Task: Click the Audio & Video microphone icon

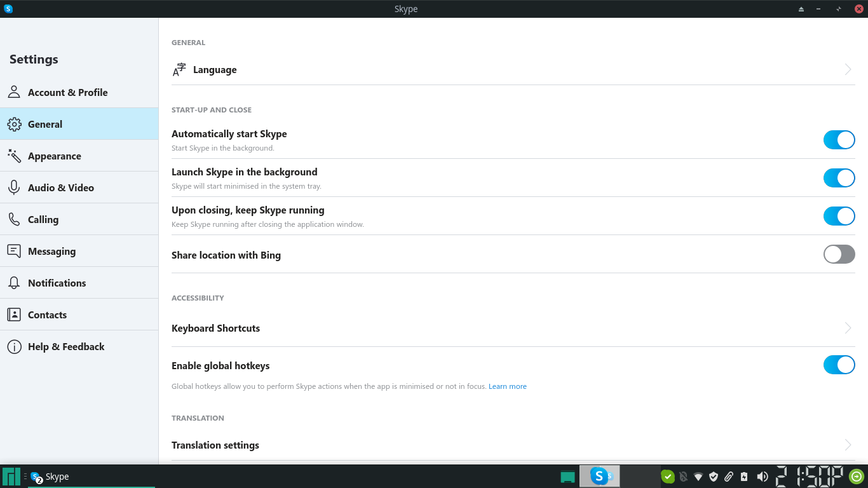Action: pos(14,187)
